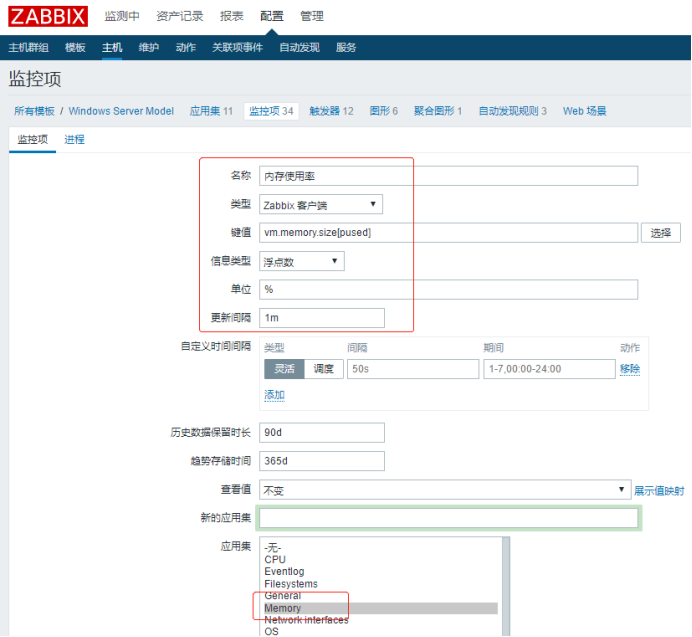Screen dimensions: 692x637
Task: Click the 名称 field containing 内存使用率
Action: (448, 176)
